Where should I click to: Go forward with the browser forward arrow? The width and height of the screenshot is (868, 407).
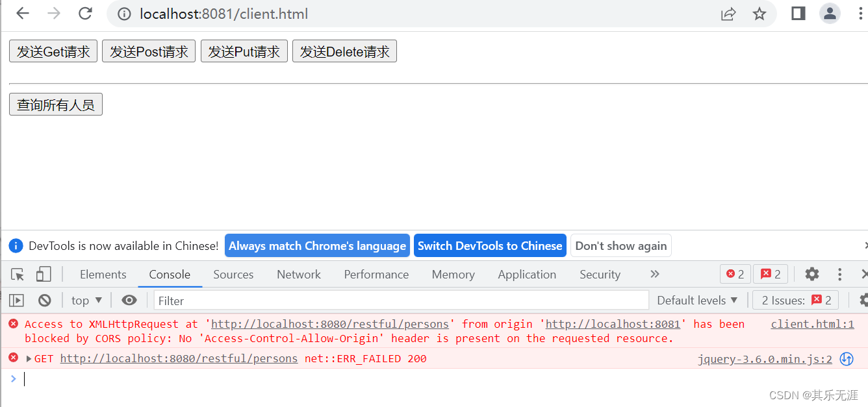coord(54,14)
